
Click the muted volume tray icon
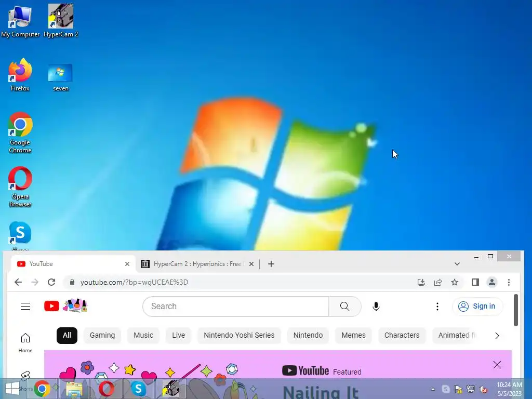click(483, 389)
